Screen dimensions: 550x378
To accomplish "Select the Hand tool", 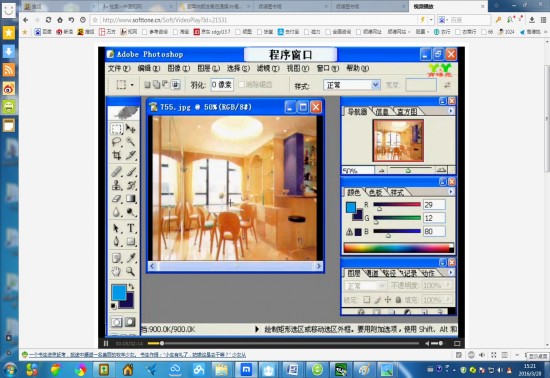I will point(116,271).
